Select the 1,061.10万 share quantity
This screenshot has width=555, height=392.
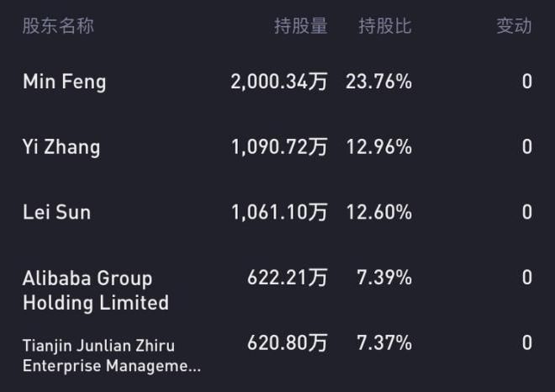tap(279, 213)
